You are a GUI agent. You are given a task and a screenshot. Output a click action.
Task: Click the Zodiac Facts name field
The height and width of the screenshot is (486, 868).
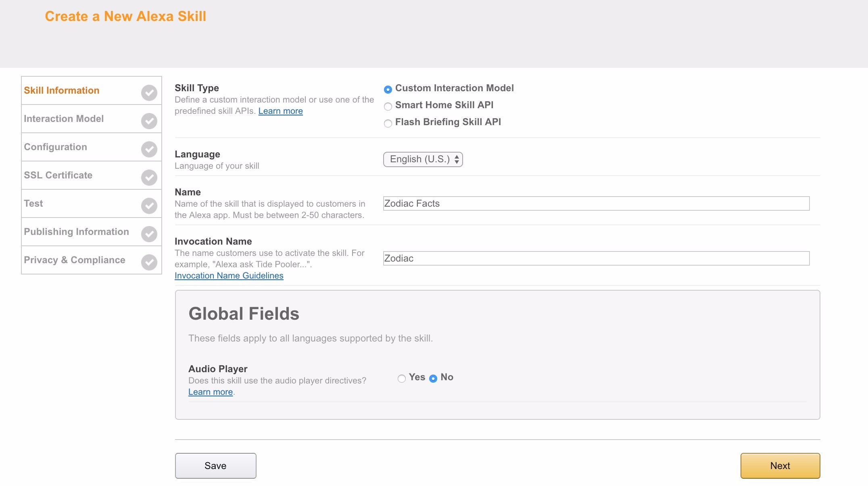click(596, 203)
